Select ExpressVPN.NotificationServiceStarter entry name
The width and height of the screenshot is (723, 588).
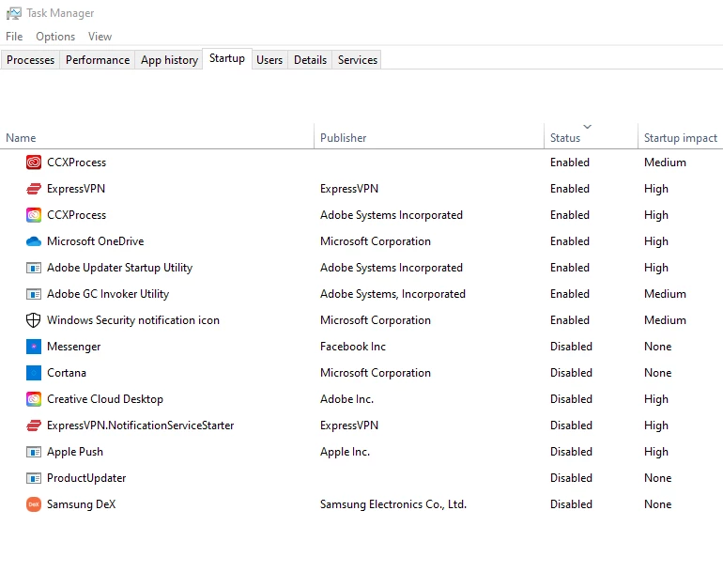(x=141, y=426)
